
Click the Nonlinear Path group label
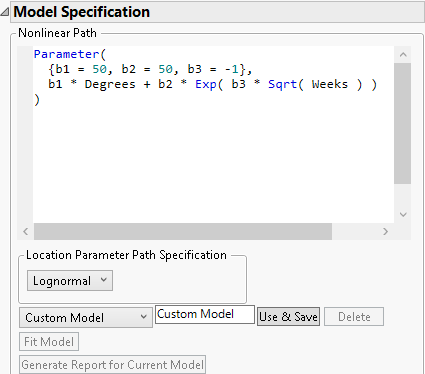pyautogui.click(x=57, y=33)
